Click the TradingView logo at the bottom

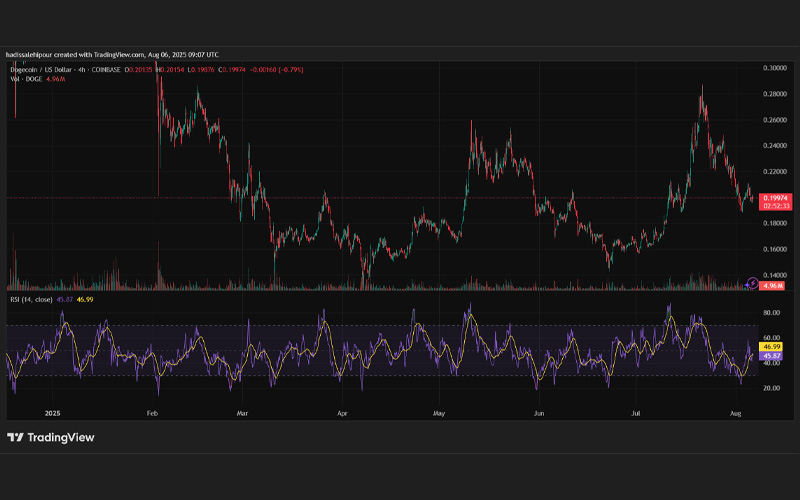pos(51,437)
